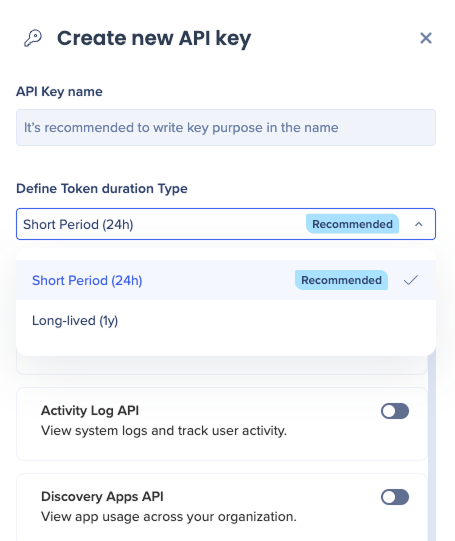Close the Create new API key dialog
Viewport: 455px width, 541px height.
[426, 38]
